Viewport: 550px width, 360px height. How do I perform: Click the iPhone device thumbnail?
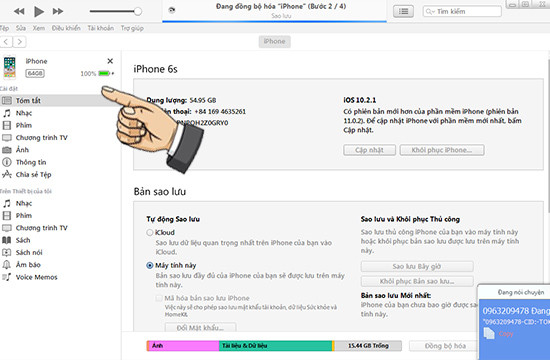(x=9, y=67)
